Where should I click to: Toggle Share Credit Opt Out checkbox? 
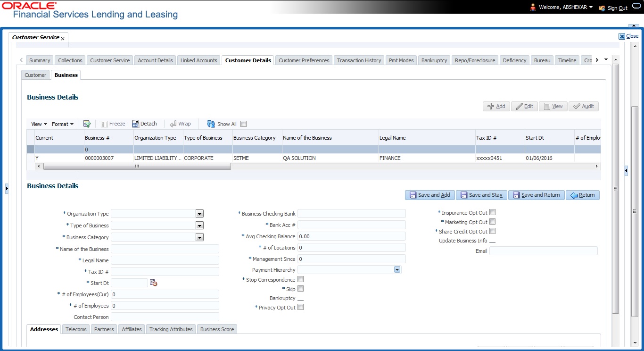(x=493, y=231)
